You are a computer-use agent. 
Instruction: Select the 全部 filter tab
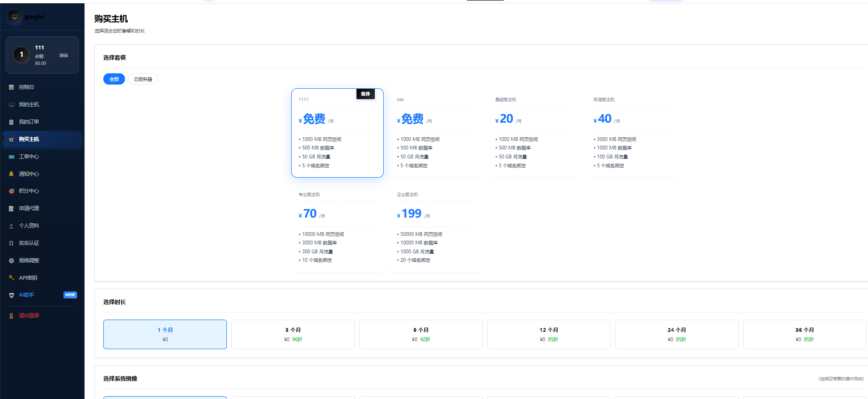pos(114,79)
